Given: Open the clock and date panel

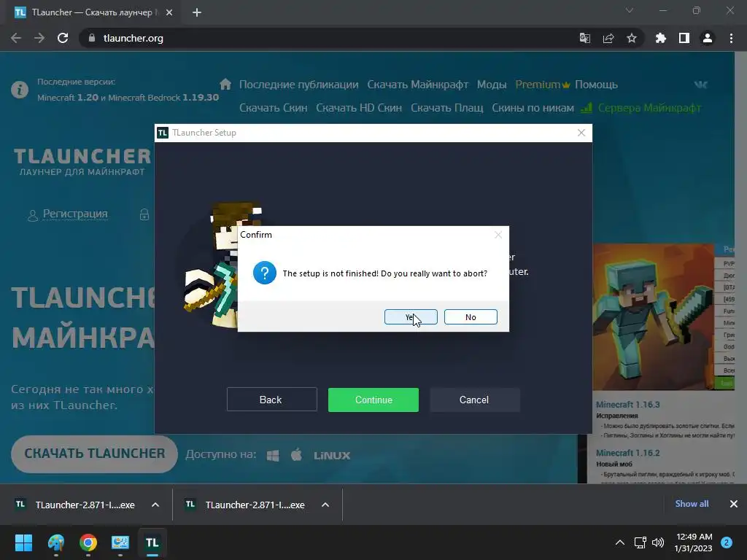Looking at the screenshot, I should coord(694,542).
